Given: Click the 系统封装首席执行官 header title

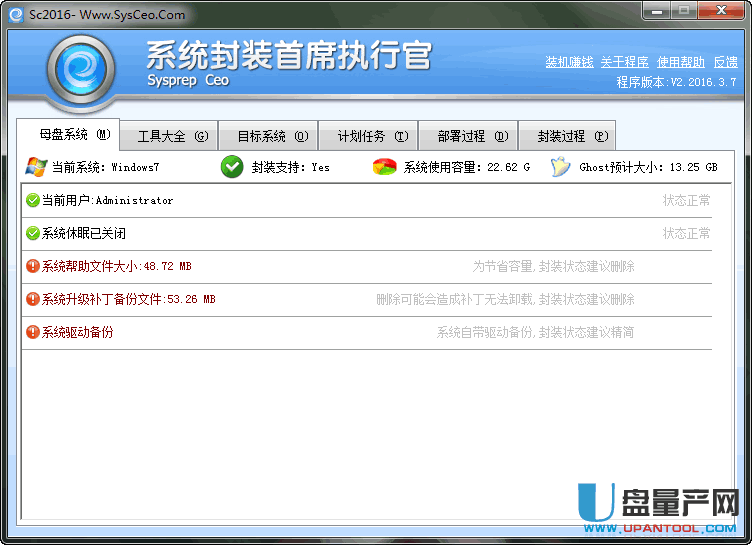Looking at the screenshot, I should point(289,55).
